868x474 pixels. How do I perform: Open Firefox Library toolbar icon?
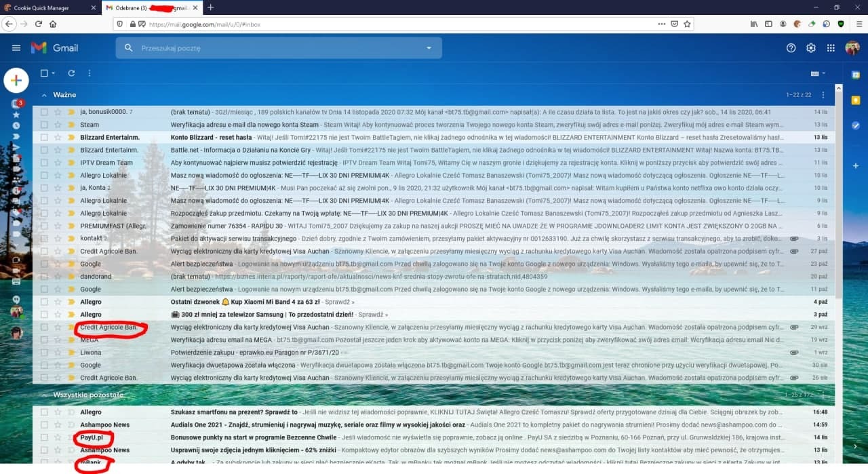(x=754, y=24)
